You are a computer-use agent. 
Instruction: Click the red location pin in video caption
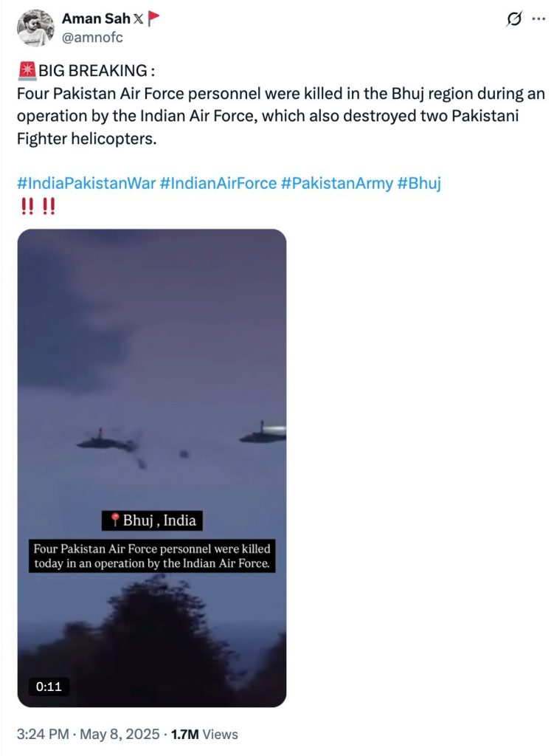[114, 520]
